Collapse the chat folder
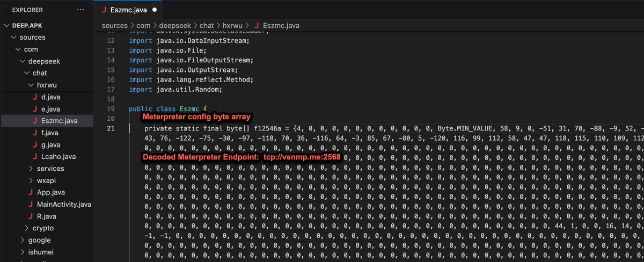The width and height of the screenshot is (644, 262). point(27,73)
